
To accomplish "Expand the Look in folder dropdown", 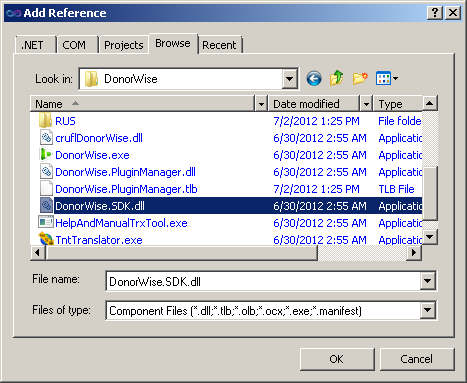I will click(289, 79).
